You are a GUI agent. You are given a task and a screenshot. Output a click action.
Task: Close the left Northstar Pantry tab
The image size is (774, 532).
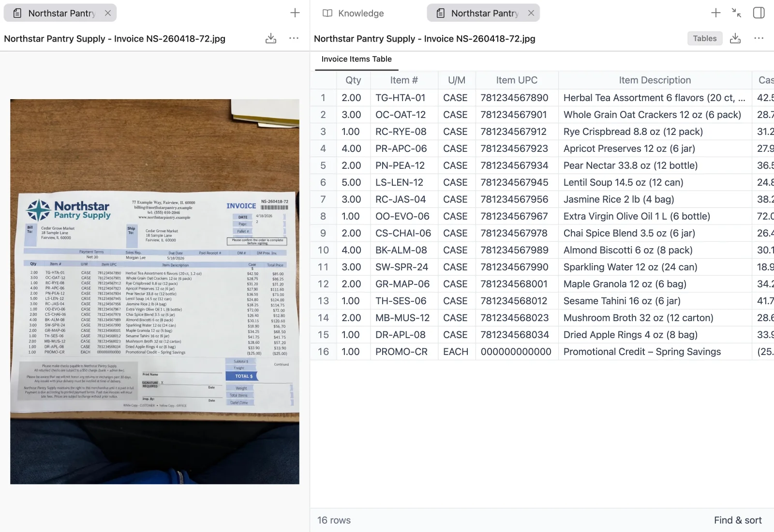[108, 13]
